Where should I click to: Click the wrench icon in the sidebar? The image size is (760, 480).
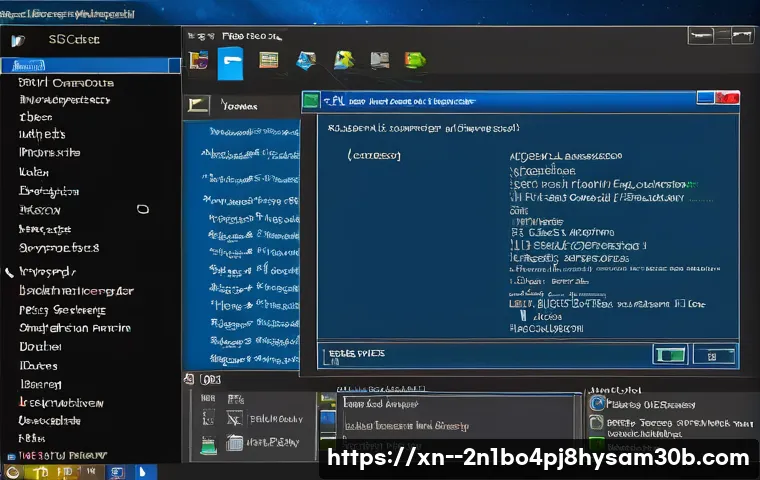[x=9, y=272]
